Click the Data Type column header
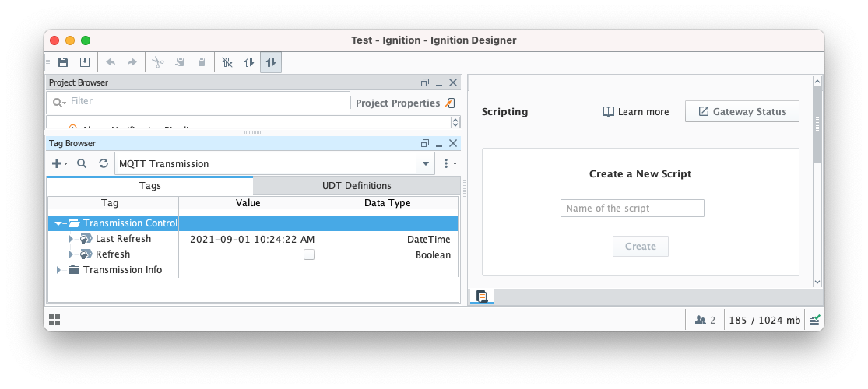Viewport: 868px width, 389px height. pyautogui.click(x=388, y=203)
